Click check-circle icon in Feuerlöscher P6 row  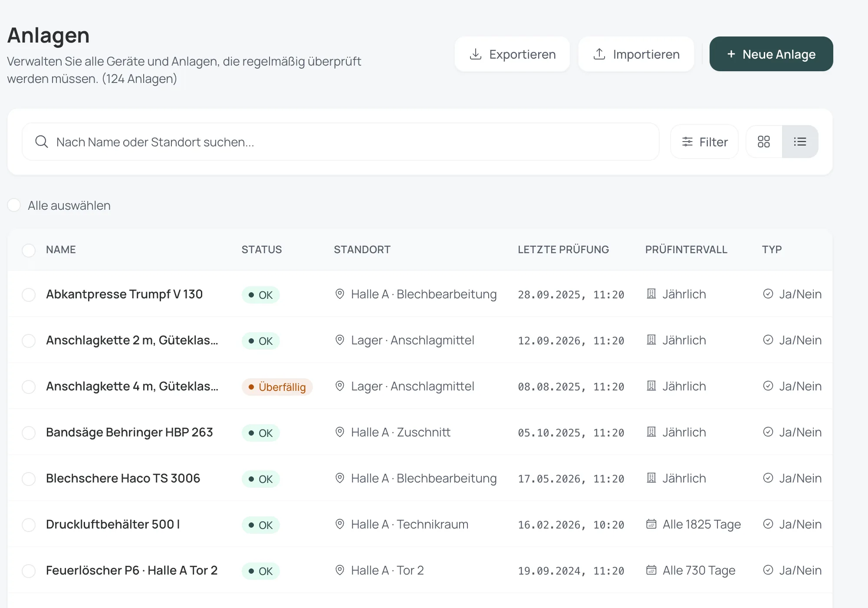pyautogui.click(x=768, y=570)
